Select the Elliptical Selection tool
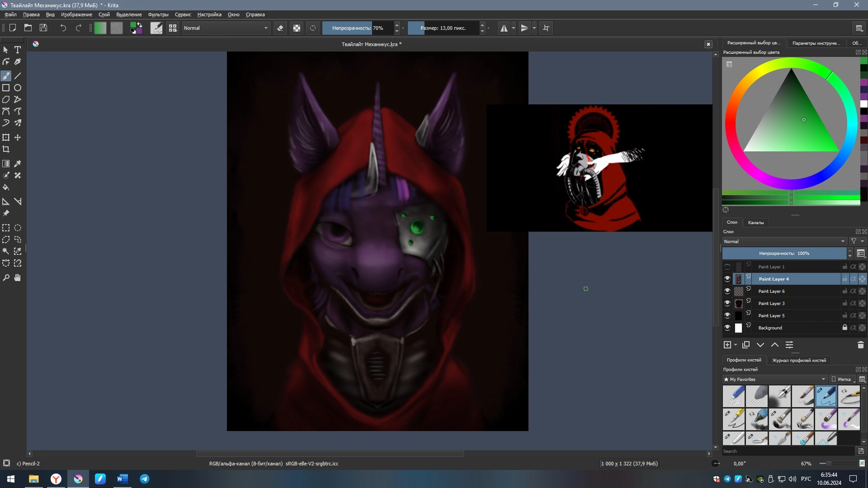The image size is (868, 488). click(x=18, y=228)
